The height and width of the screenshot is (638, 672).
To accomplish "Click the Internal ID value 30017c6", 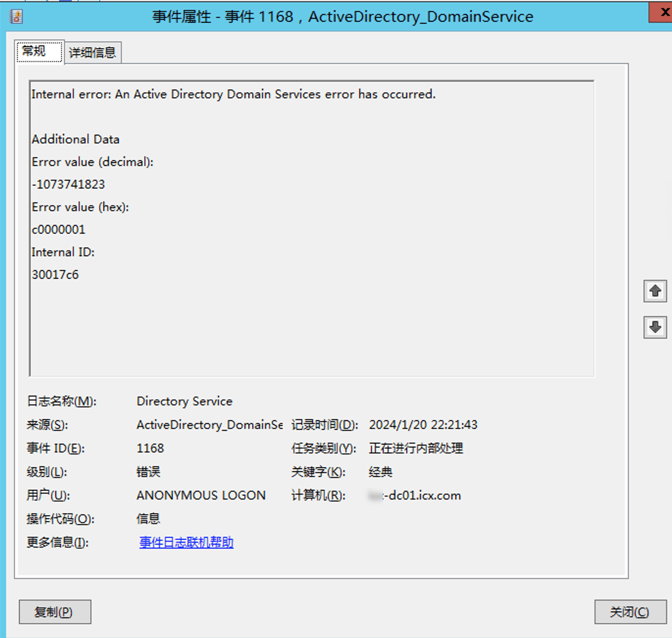I will coord(55,275).
